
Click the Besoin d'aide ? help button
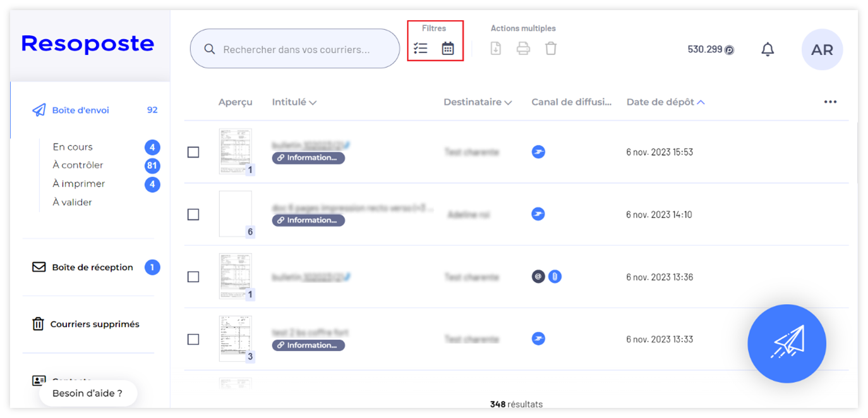pos(88,393)
